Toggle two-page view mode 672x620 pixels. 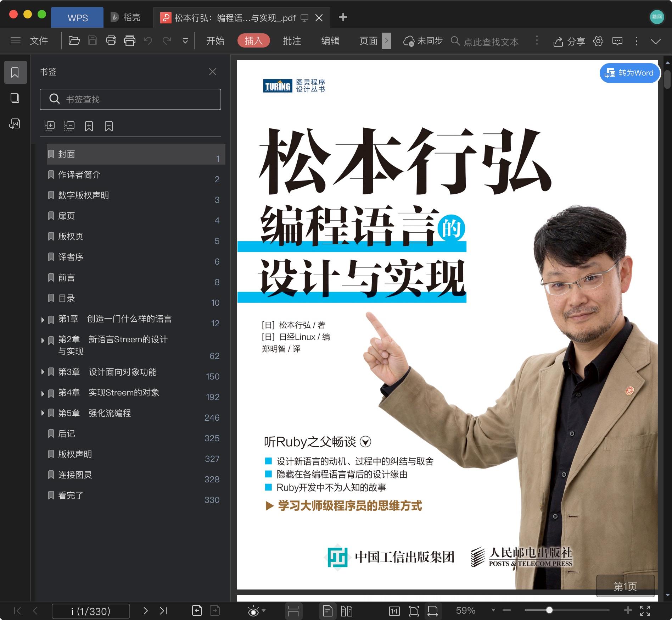[x=346, y=611]
